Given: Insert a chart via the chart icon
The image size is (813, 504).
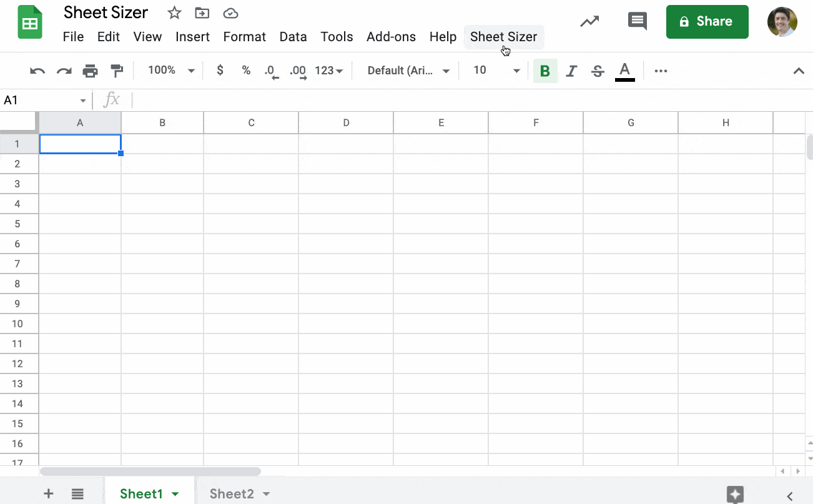Looking at the screenshot, I should (x=589, y=21).
